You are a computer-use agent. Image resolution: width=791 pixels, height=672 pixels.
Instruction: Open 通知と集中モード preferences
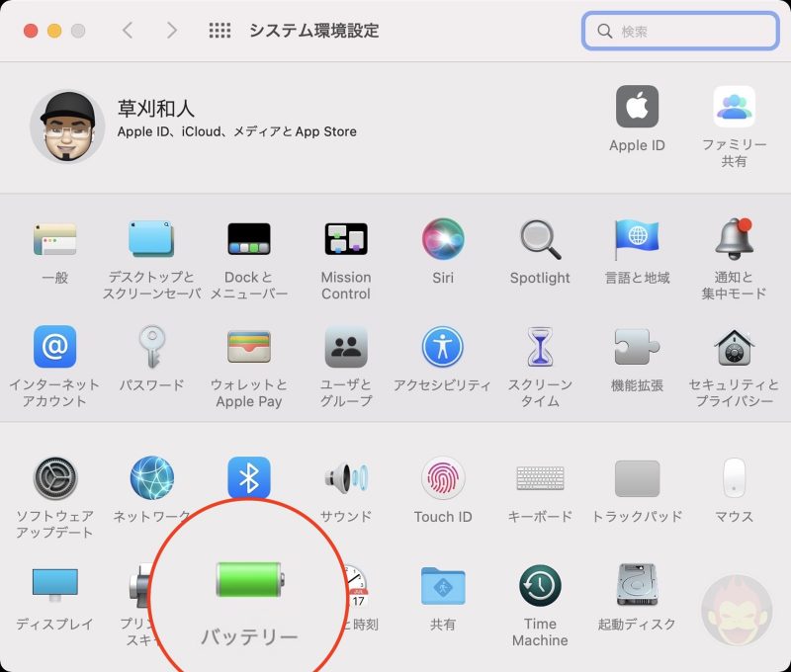pyautogui.click(x=734, y=240)
